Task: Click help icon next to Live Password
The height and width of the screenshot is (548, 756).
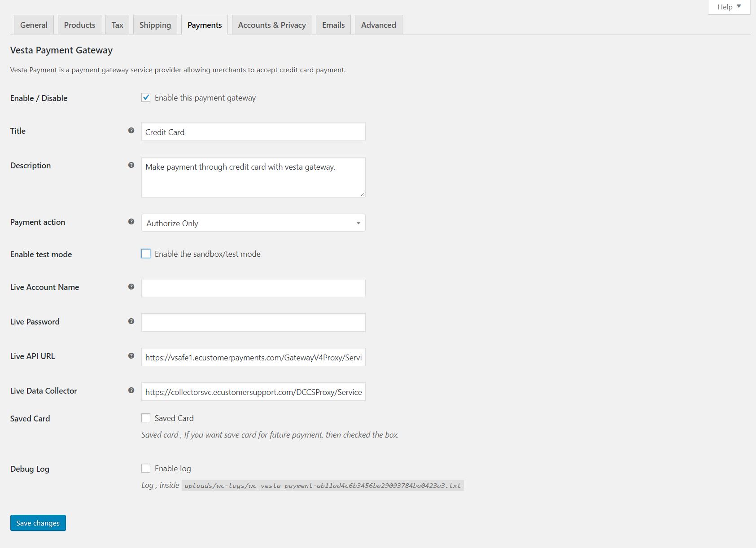Action: [131, 321]
